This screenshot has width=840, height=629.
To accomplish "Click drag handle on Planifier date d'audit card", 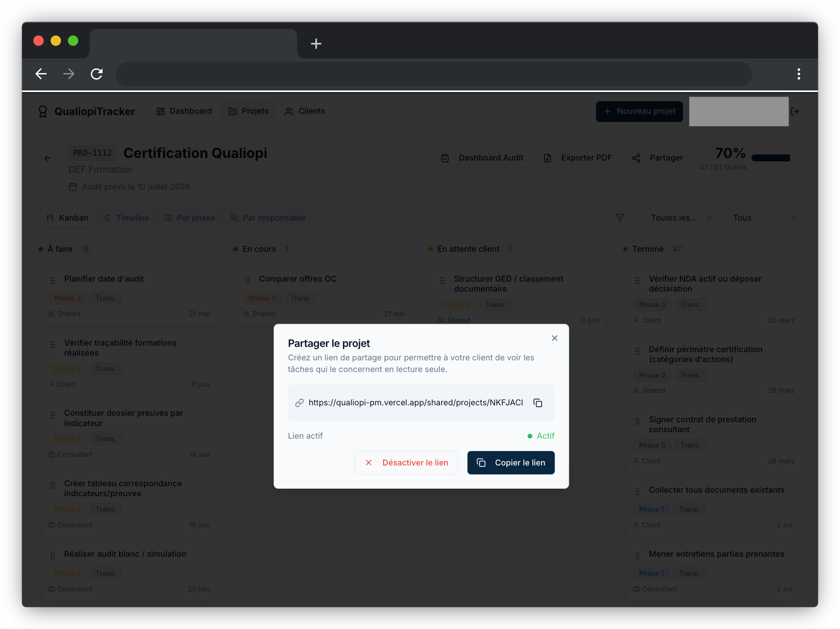I will click(52, 280).
